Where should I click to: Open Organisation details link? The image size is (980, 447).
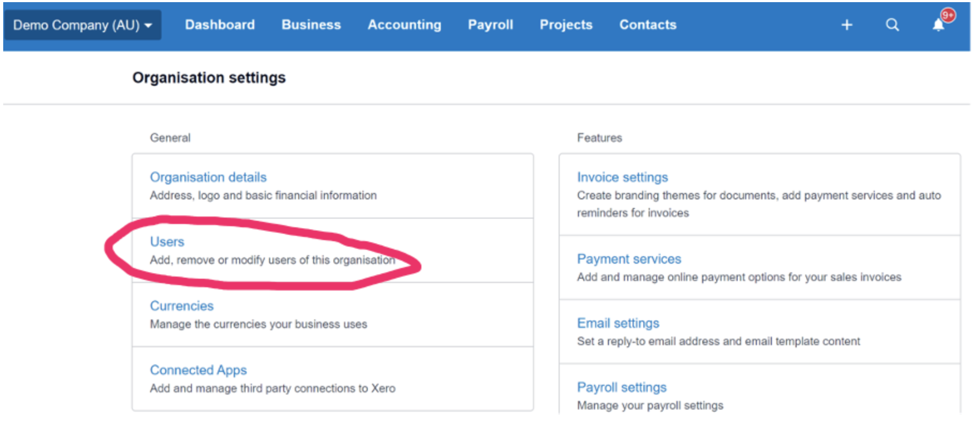(208, 177)
